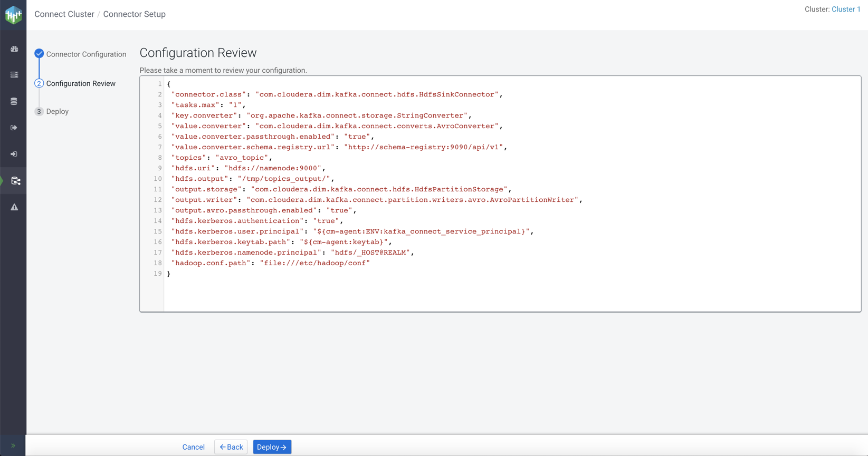868x456 pixels.
Task: Expand the sidebar with double chevron
Action: [13, 446]
